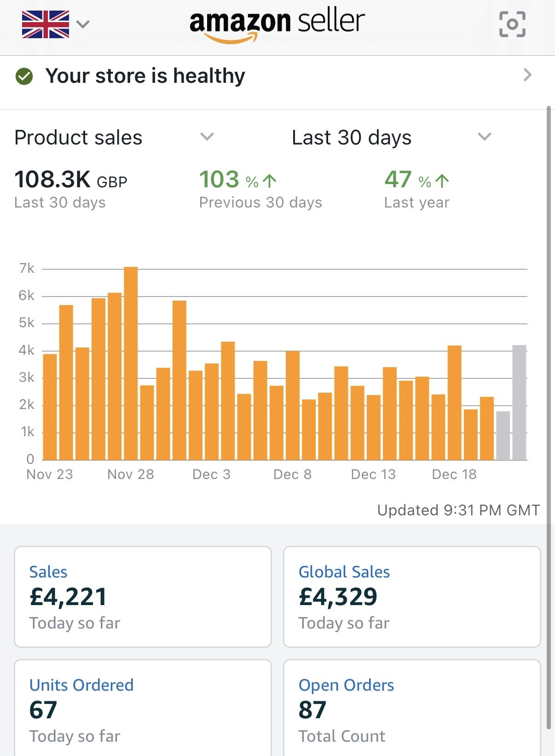
Task: Click the 108.3K GBP sales figure
Action: 69,180
